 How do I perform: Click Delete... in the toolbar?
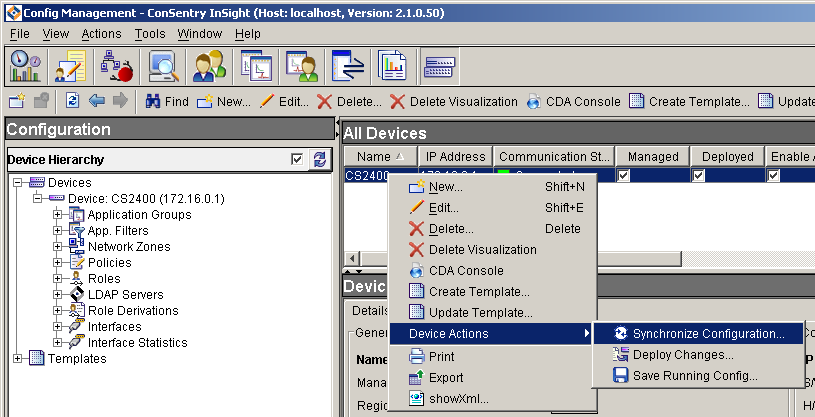tap(349, 101)
